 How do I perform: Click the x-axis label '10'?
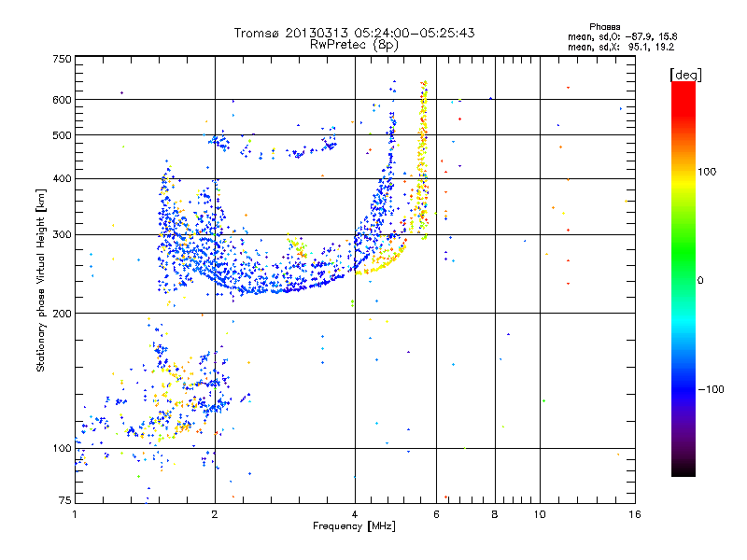coord(540,514)
